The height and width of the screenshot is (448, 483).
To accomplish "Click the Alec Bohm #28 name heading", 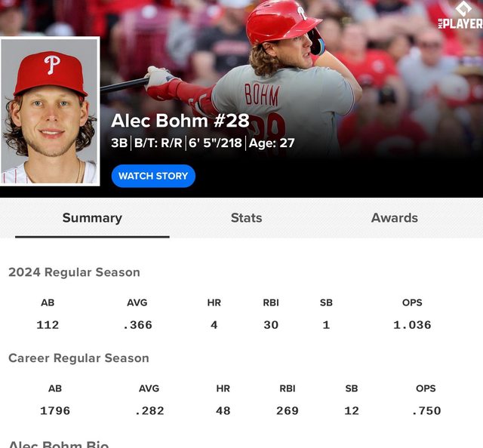I will tap(180, 121).
